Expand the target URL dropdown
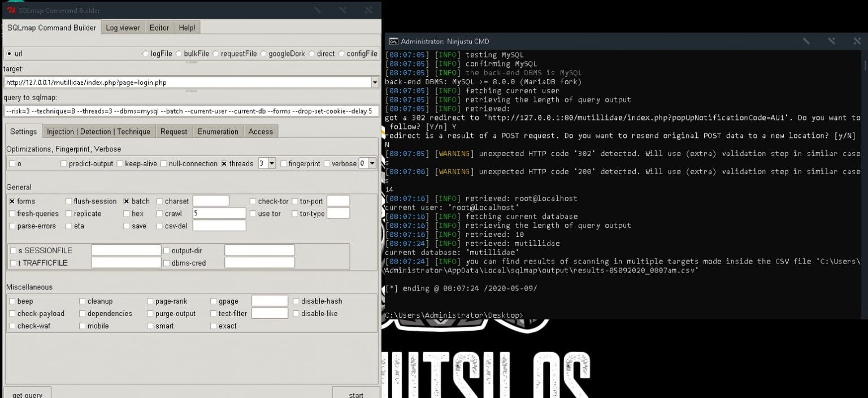The width and height of the screenshot is (868, 398). [x=375, y=83]
